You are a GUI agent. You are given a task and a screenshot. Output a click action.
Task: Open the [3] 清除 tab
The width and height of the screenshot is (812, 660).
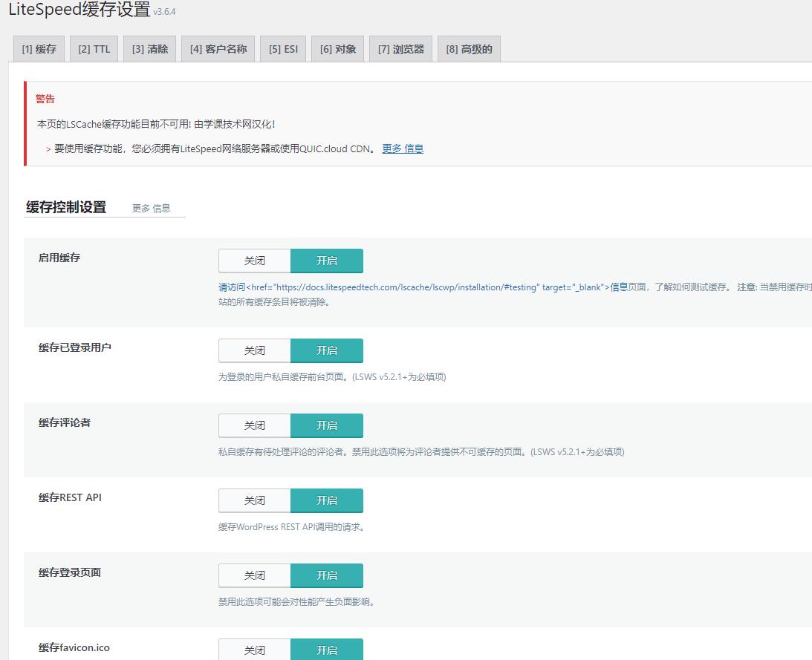(149, 50)
